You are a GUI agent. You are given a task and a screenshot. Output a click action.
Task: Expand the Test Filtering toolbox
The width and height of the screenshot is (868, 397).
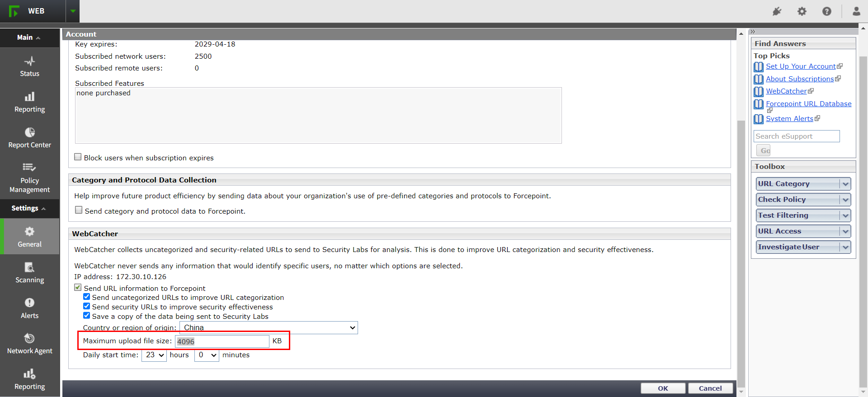click(x=803, y=215)
